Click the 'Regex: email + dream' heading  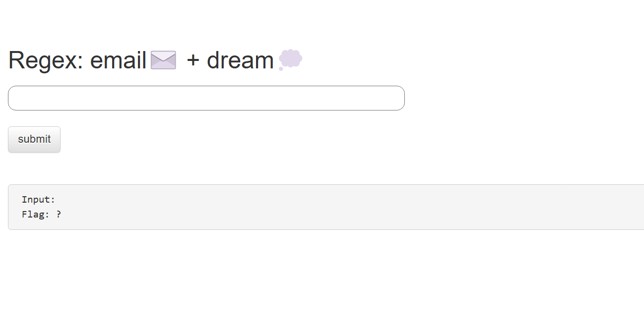tap(154, 59)
